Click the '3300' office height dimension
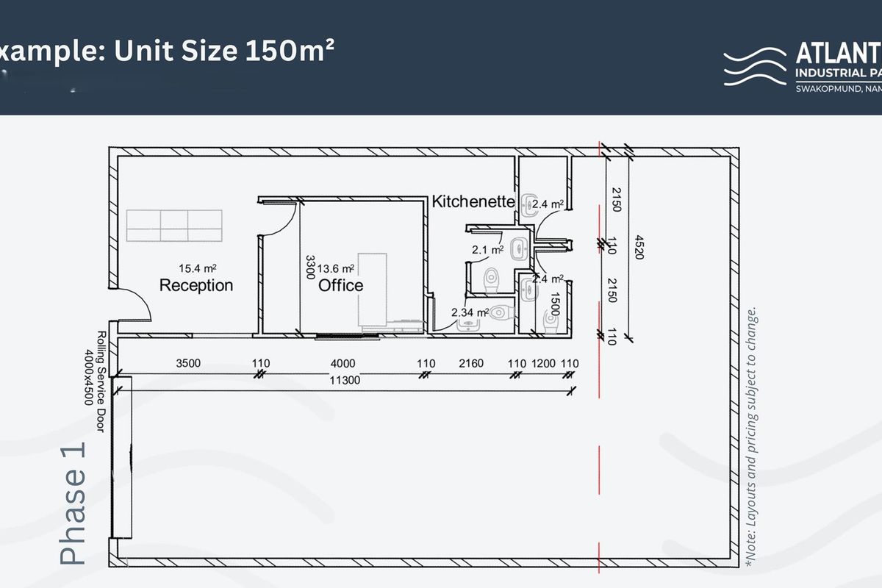882x588 pixels. (x=309, y=267)
